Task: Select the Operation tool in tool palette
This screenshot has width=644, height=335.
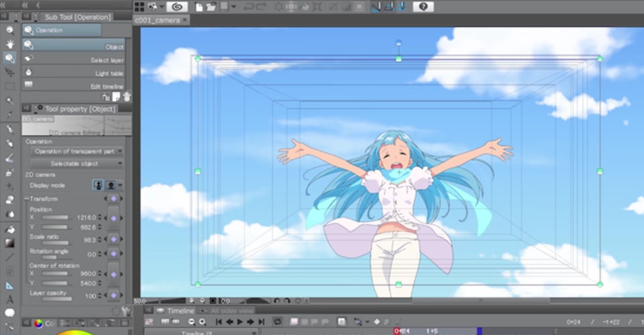Action: point(9,58)
